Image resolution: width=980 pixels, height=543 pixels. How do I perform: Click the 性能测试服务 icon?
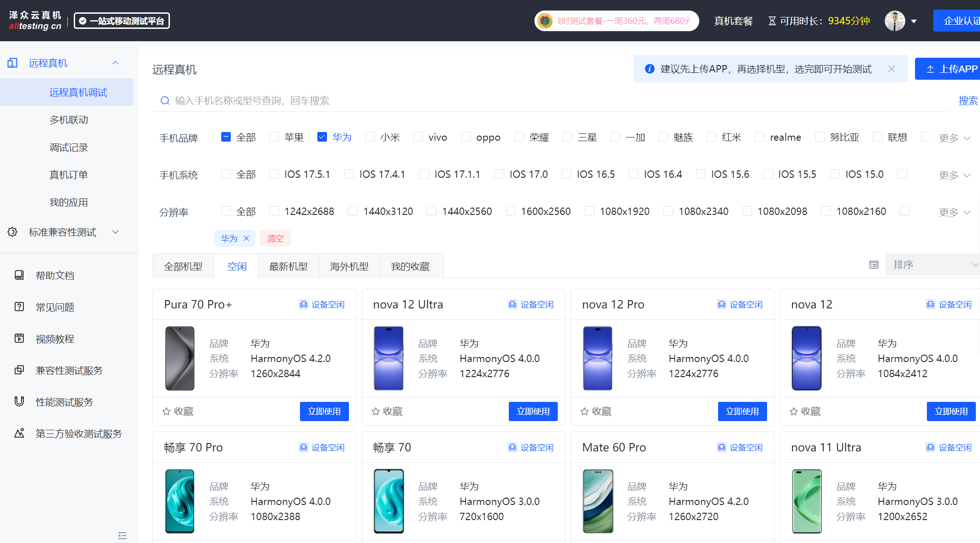[x=19, y=401]
